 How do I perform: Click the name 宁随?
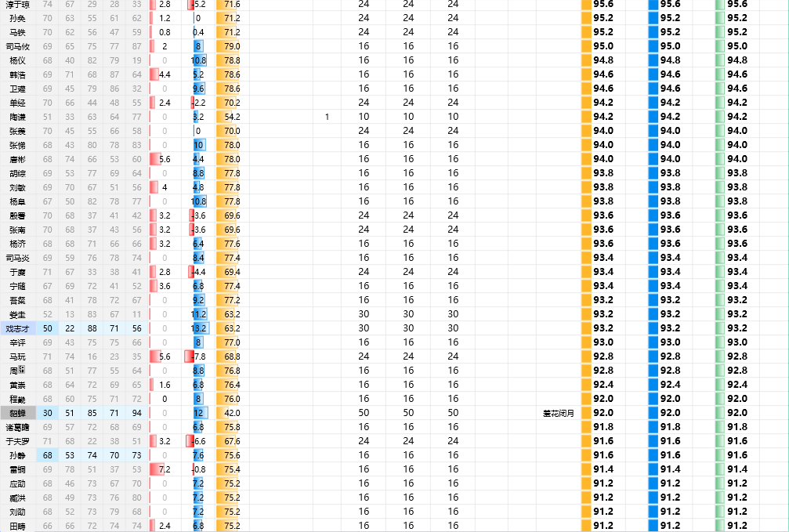click(17, 287)
